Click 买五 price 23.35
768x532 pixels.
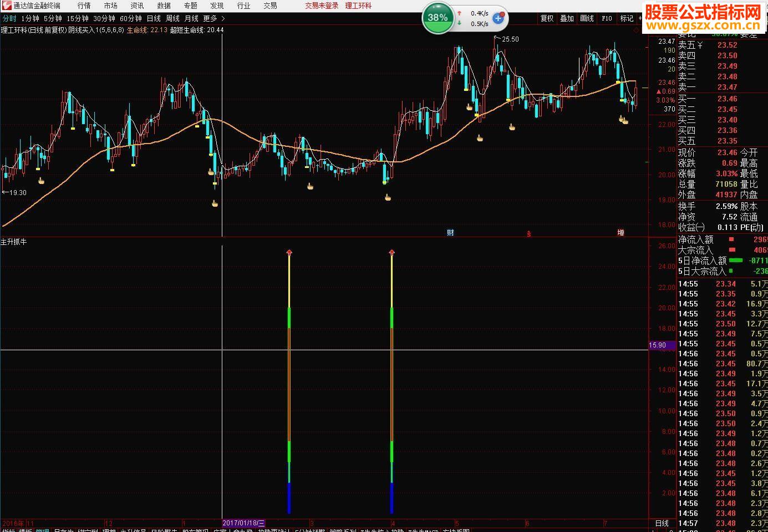click(x=727, y=141)
